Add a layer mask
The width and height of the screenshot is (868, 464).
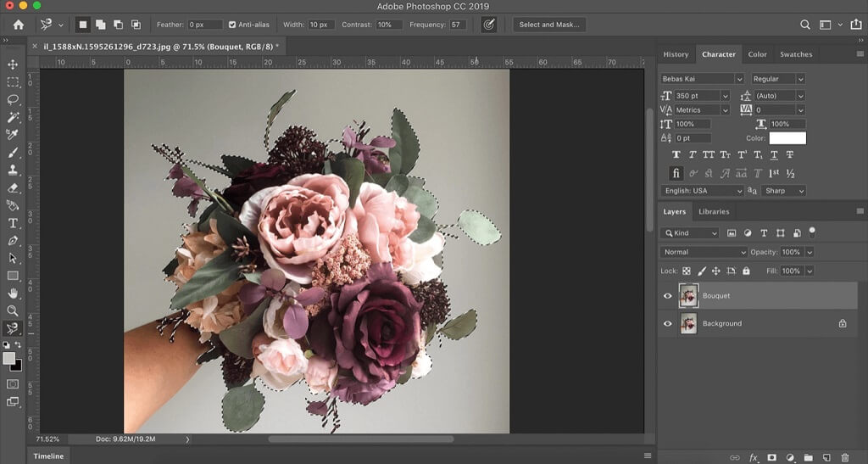pos(771,457)
